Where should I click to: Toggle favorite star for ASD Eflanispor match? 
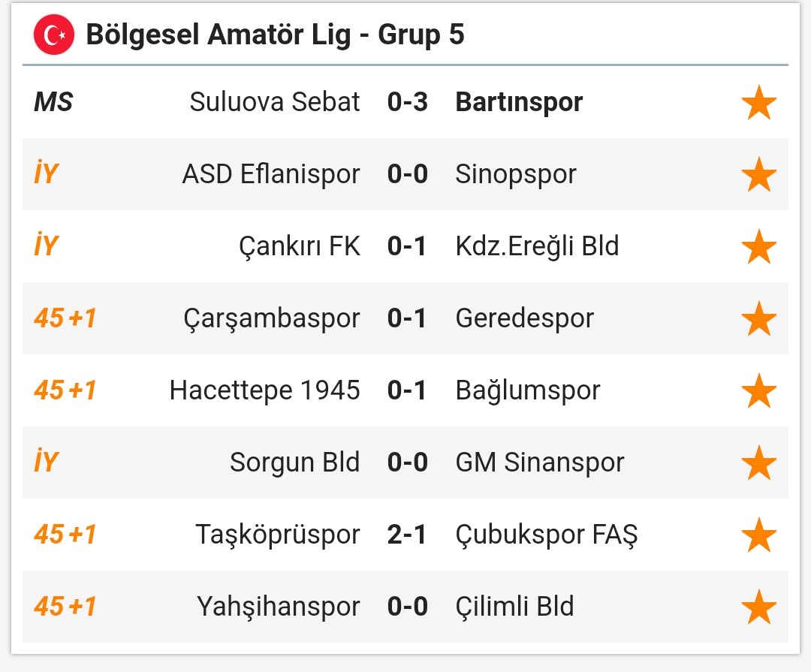tap(758, 174)
